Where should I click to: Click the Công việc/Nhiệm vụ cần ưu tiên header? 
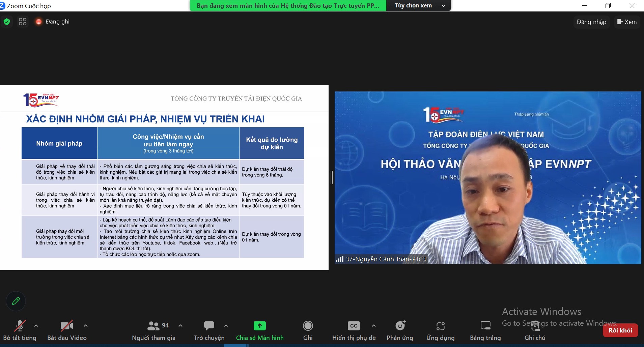coord(168,143)
